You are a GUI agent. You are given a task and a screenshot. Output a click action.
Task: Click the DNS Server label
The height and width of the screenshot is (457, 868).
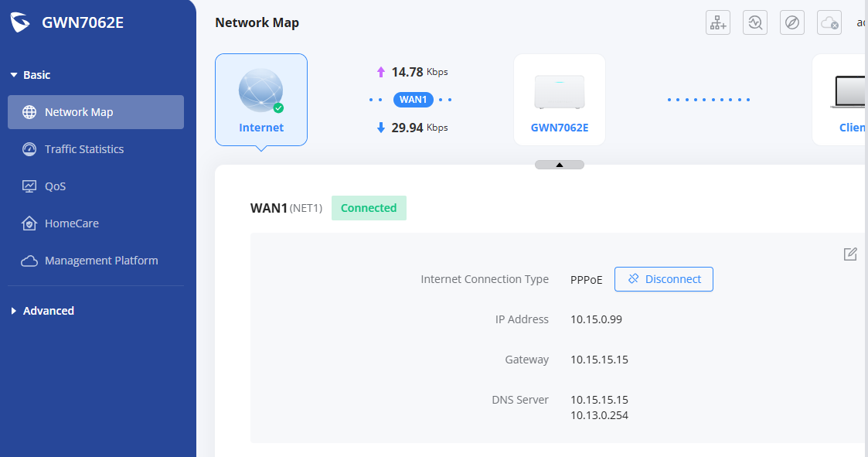coord(520,400)
